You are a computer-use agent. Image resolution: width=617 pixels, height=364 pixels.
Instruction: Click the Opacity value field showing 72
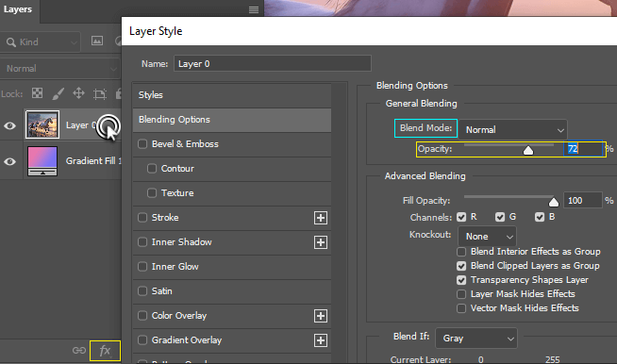pos(583,149)
